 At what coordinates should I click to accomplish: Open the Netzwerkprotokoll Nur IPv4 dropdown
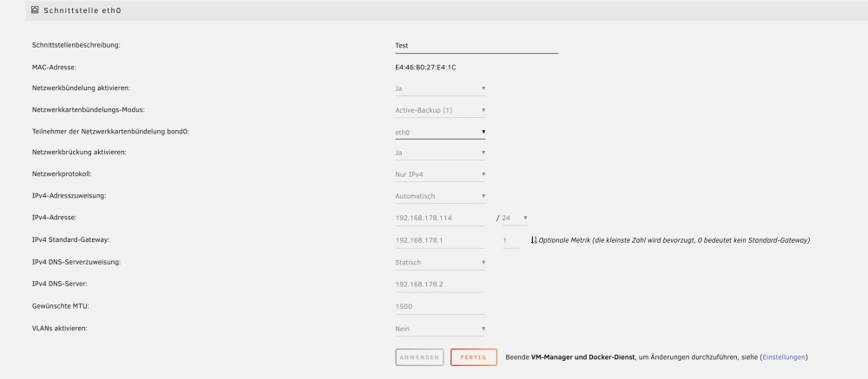pos(440,174)
